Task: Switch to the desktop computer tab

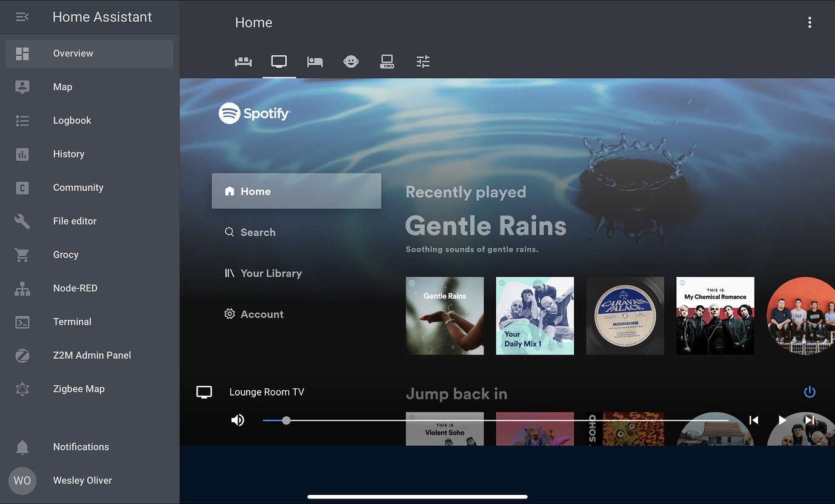Action: pyautogui.click(x=387, y=61)
